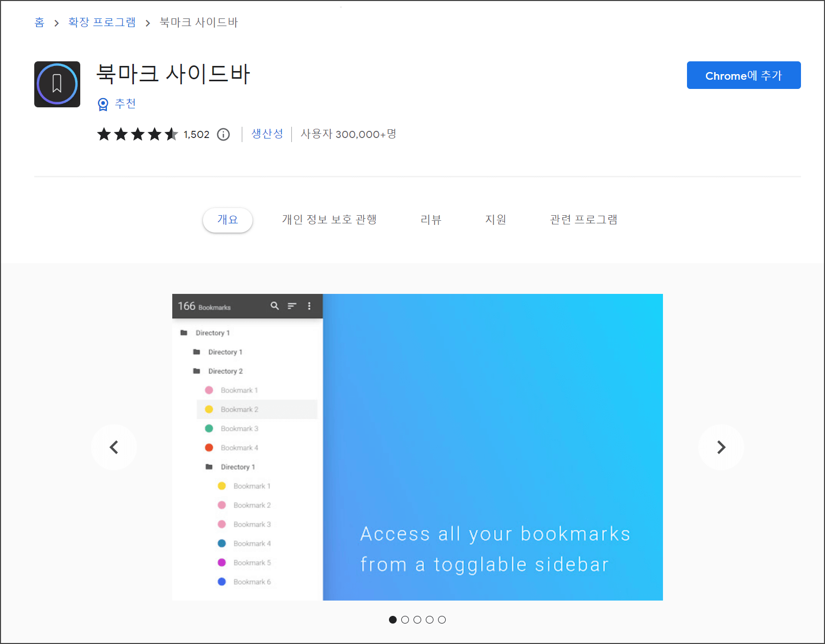
Task: Go to previous screenshot with left arrow
Action: (x=114, y=447)
